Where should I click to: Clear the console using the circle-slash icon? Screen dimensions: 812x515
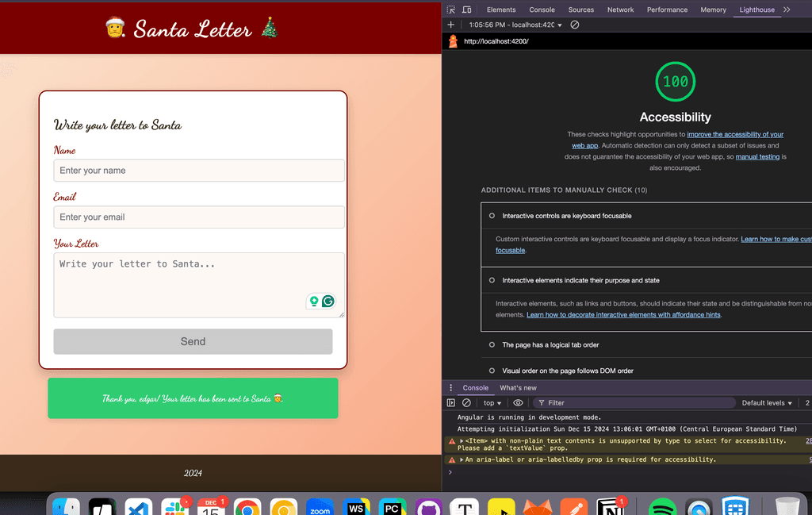click(x=466, y=403)
